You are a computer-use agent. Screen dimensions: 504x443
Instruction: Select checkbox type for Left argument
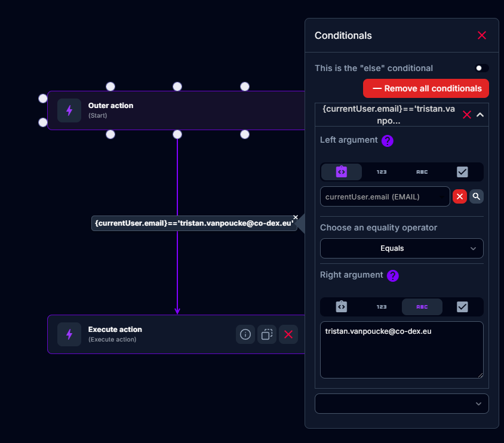[462, 172]
